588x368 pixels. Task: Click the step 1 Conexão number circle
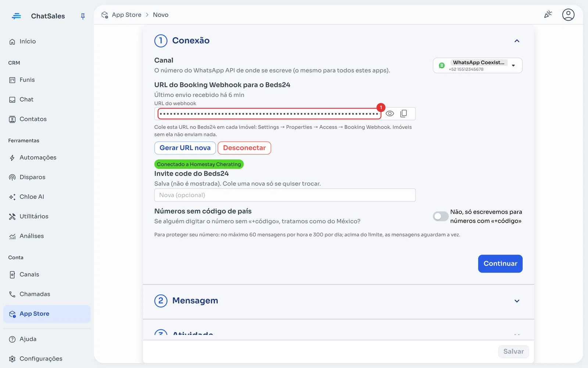(161, 41)
